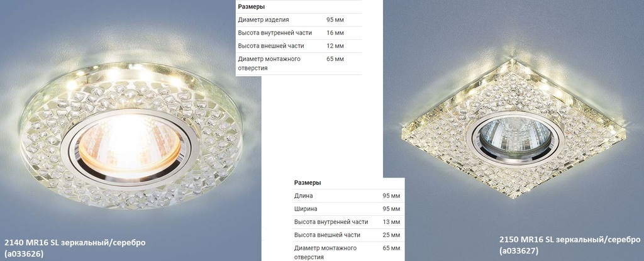
Task: Click the (a033627) article code
Action: click(x=519, y=250)
